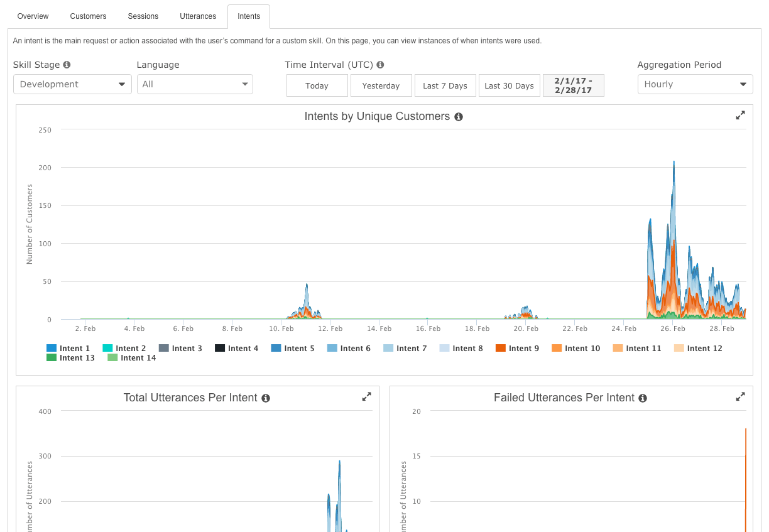Screen dimensions: 769x532
Task: Open the Aggregation Period Hourly dropdown
Action: click(x=695, y=84)
